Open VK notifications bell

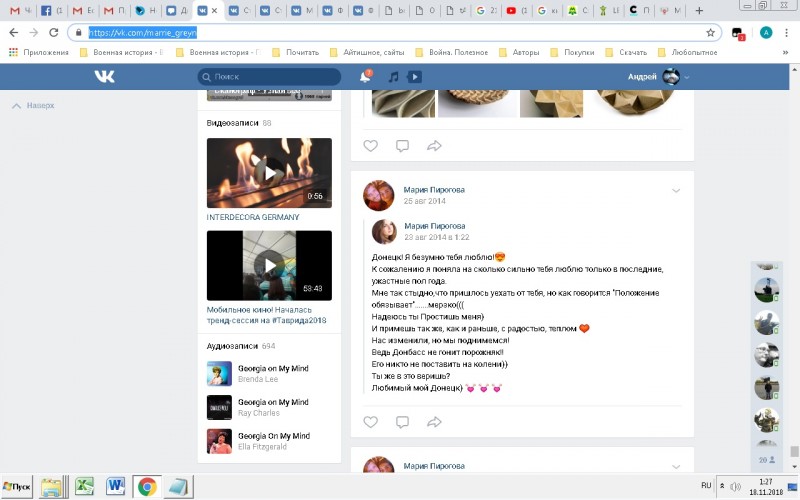coord(365,77)
